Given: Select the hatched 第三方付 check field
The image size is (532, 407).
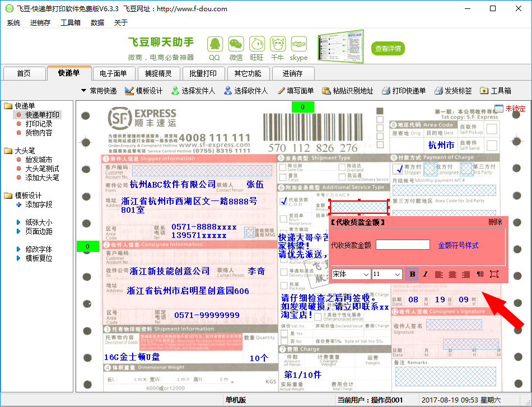Looking at the screenshot, I should pos(467,169).
